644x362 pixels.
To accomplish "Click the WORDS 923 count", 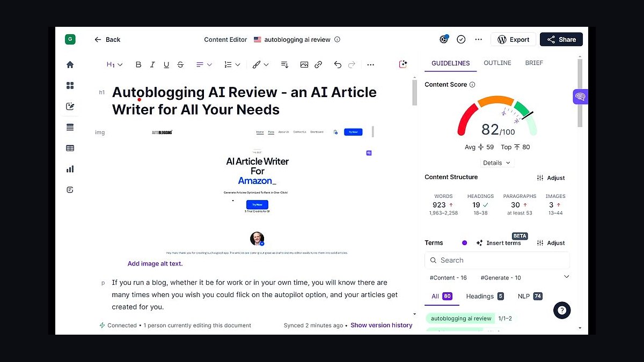I will 443,205.
